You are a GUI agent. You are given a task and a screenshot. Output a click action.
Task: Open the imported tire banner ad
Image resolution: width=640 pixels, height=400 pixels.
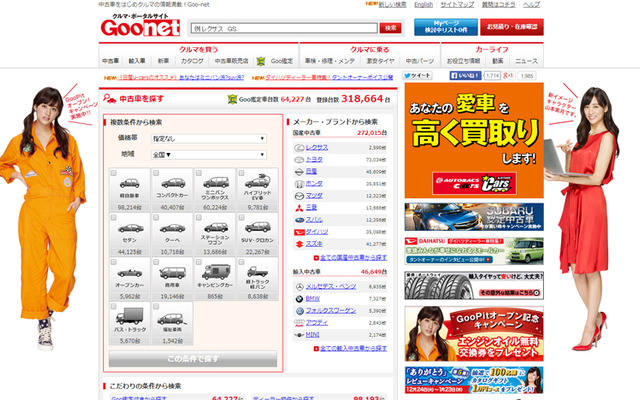pos(474,285)
